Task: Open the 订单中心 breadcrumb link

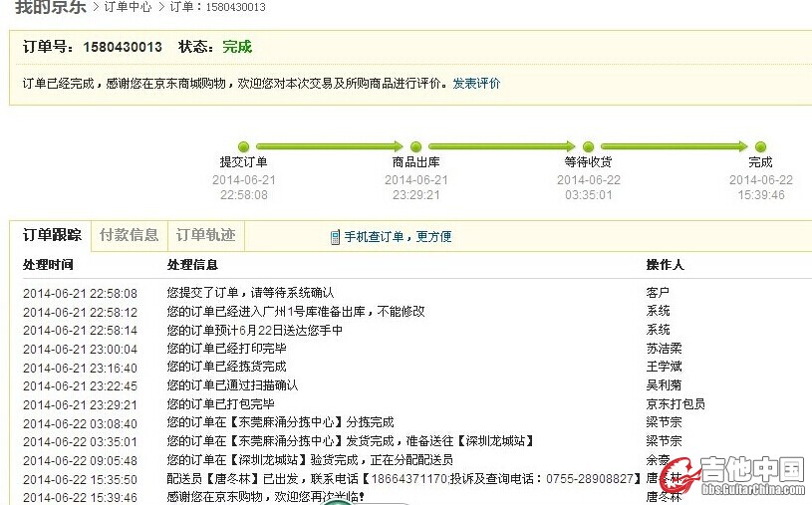Action: [128, 7]
